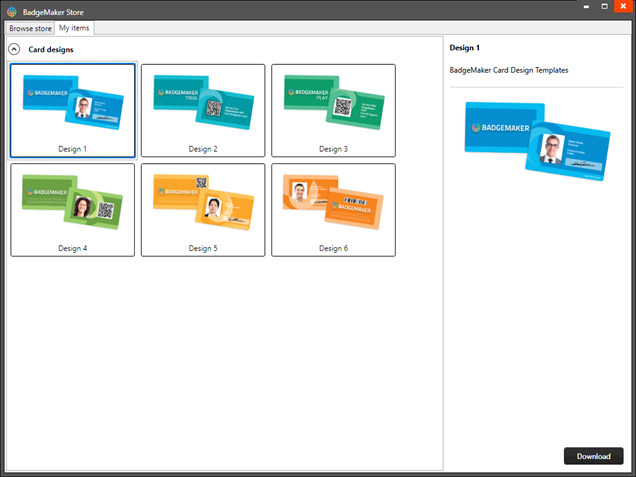Collapse the Card designs section
The width and height of the screenshot is (636, 477).
(14, 49)
